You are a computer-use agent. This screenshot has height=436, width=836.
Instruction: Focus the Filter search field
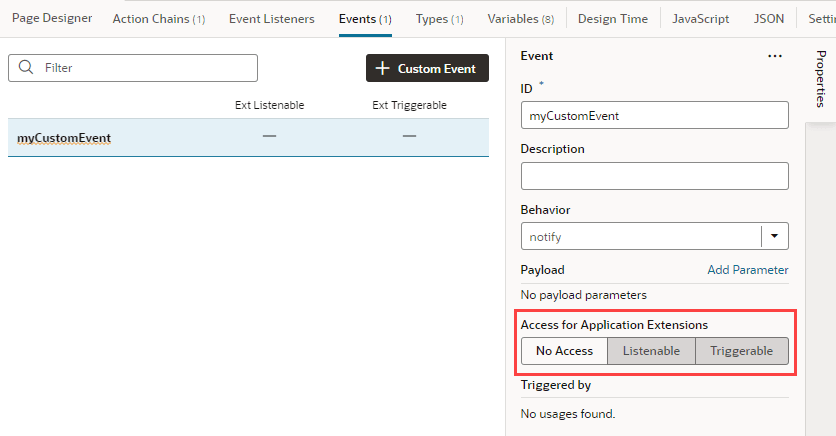[x=133, y=68]
